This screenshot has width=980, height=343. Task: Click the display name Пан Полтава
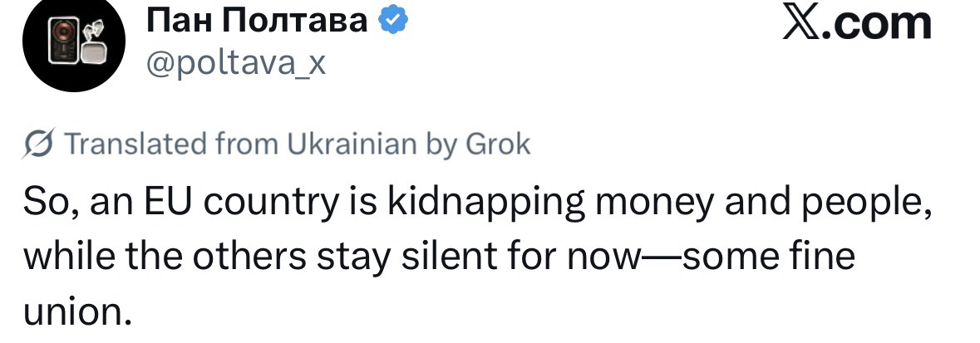(x=257, y=22)
